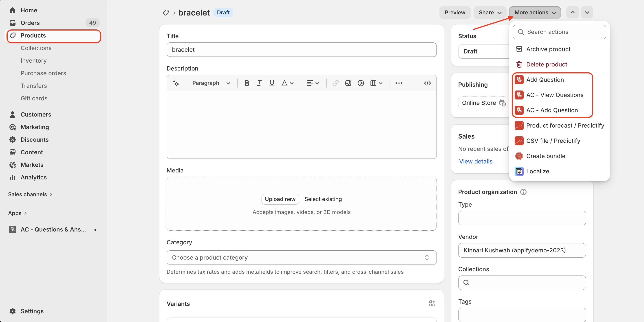Click the Italic formatting icon
Screen dimensions: 644x322
pos(259,83)
